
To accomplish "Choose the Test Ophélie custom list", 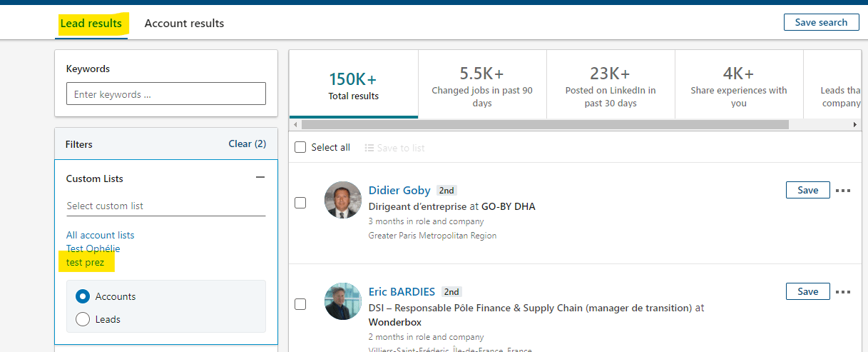I will click(93, 248).
